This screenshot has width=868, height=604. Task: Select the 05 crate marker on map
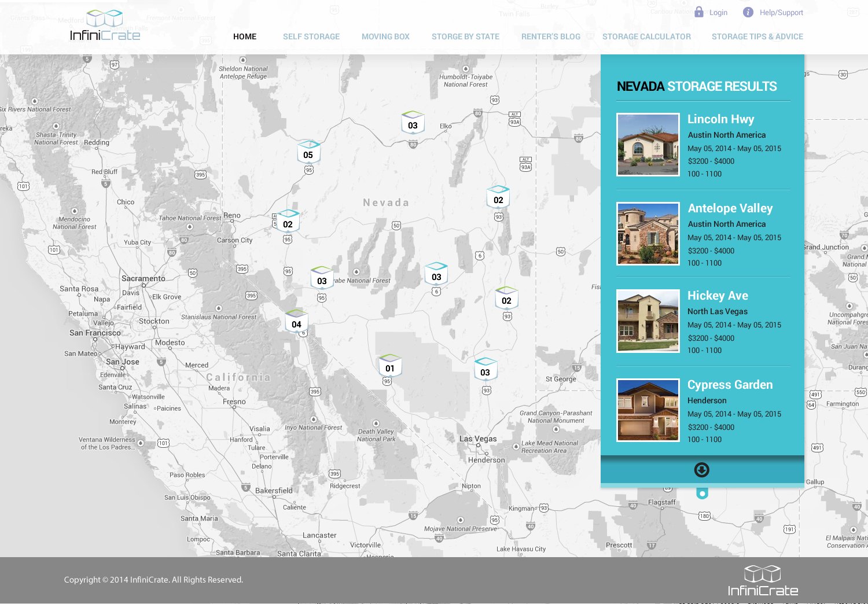coord(308,153)
